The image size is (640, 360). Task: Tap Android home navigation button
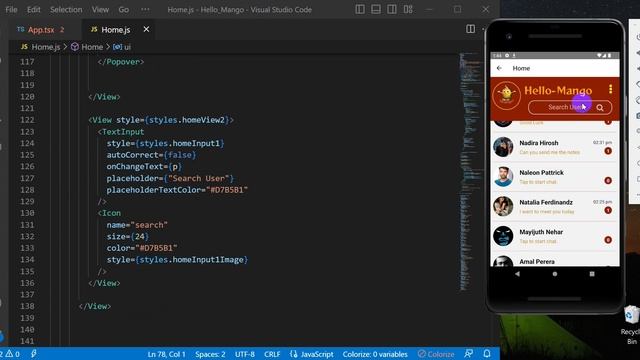click(555, 274)
